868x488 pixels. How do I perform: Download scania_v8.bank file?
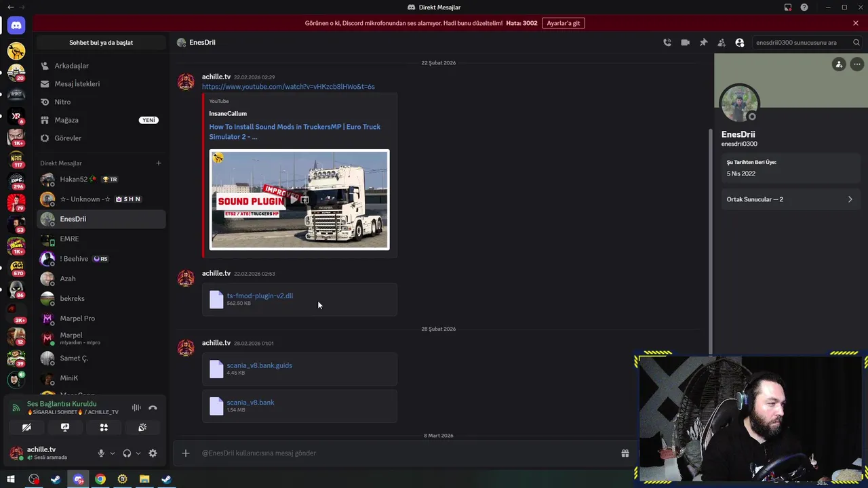click(250, 403)
